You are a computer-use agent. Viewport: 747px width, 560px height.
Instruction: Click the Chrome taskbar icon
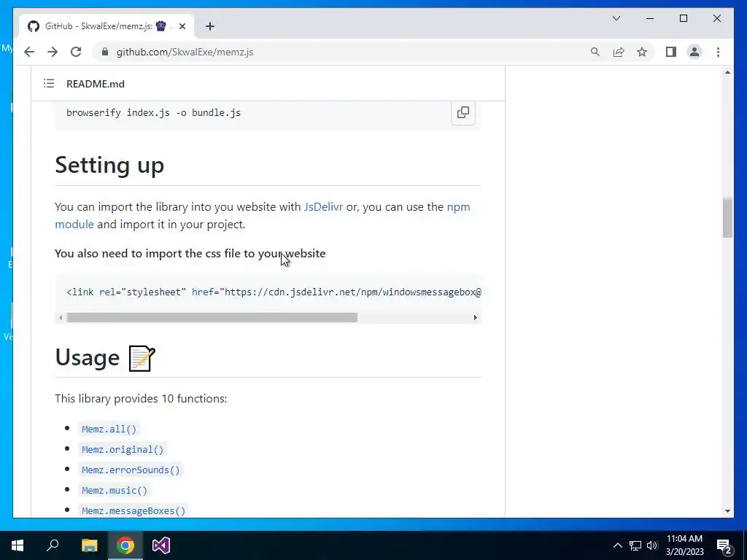click(x=125, y=545)
